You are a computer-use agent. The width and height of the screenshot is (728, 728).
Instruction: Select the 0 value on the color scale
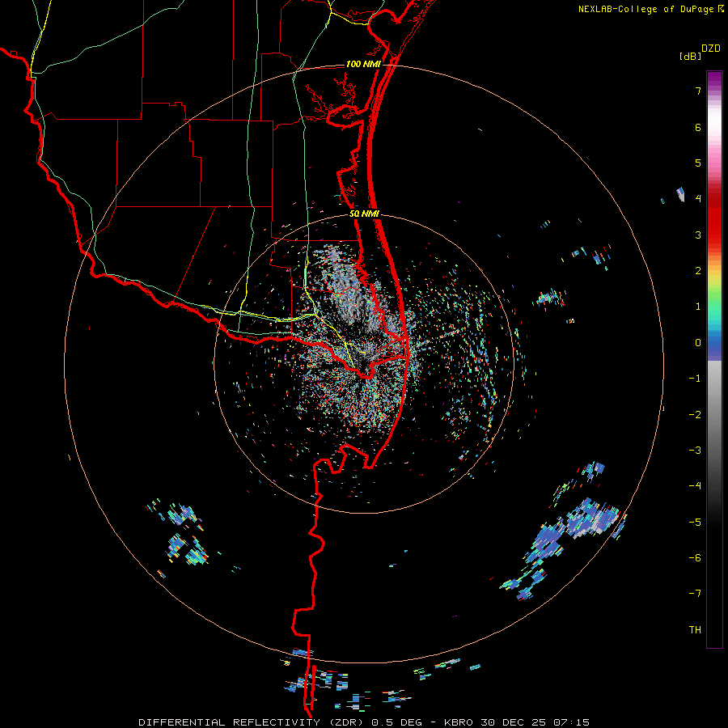click(698, 343)
